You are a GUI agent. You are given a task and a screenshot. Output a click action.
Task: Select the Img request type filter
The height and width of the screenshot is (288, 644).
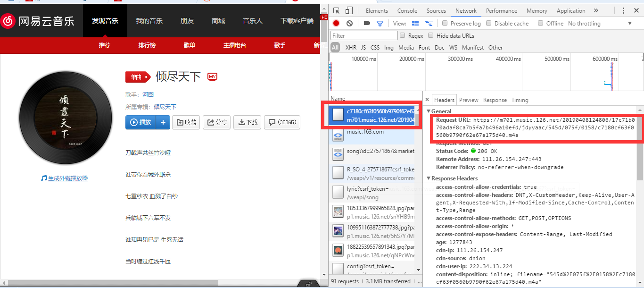pyautogui.click(x=388, y=47)
